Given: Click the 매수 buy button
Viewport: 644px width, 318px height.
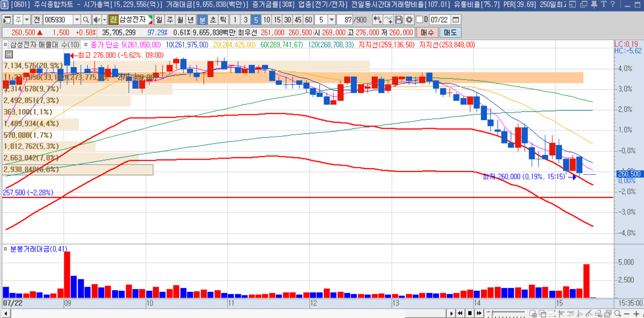Looking at the screenshot, I should pyautogui.click(x=427, y=32).
